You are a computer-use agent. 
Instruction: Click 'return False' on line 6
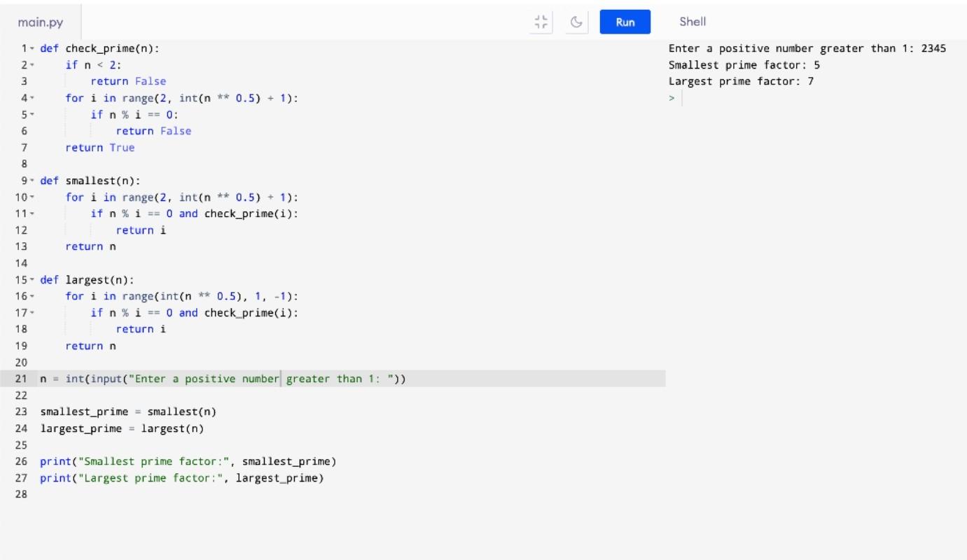(x=153, y=131)
